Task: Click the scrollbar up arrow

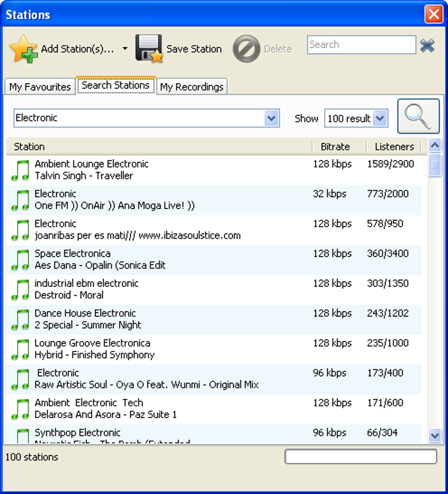Action: [435, 145]
